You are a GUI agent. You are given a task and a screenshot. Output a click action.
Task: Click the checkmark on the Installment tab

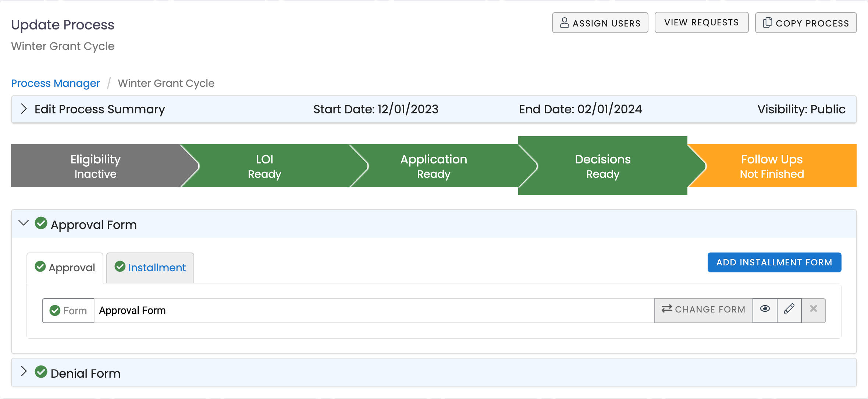pyautogui.click(x=120, y=266)
